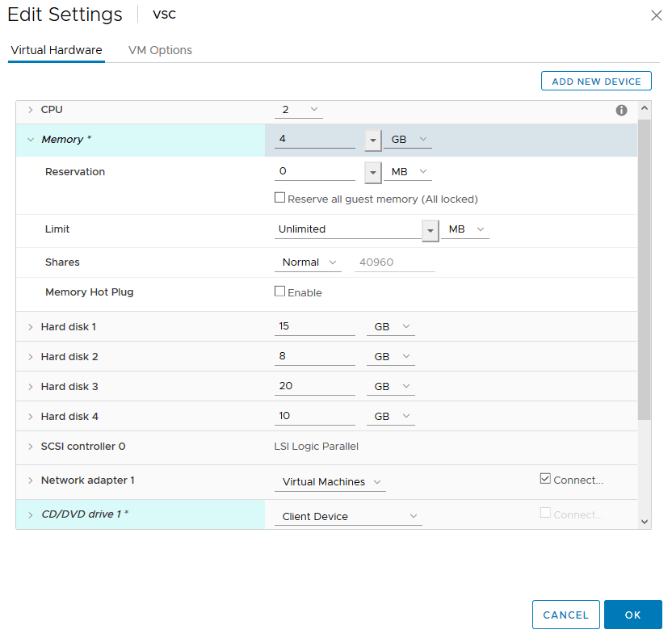Click the ADD NEW DEVICE button
The height and width of the screenshot is (638, 672).
pyautogui.click(x=596, y=82)
